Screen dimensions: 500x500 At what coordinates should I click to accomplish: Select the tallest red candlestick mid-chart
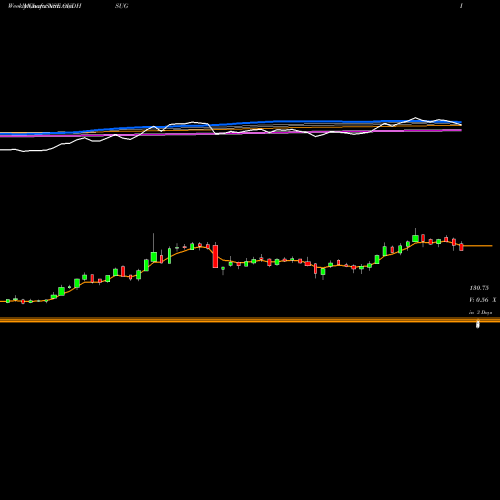click(x=215, y=256)
